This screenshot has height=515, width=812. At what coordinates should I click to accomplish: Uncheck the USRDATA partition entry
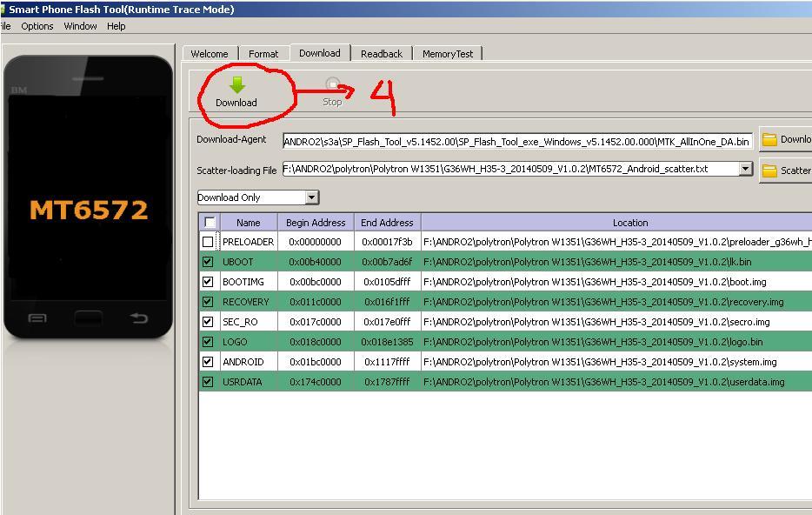(x=208, y=381)
